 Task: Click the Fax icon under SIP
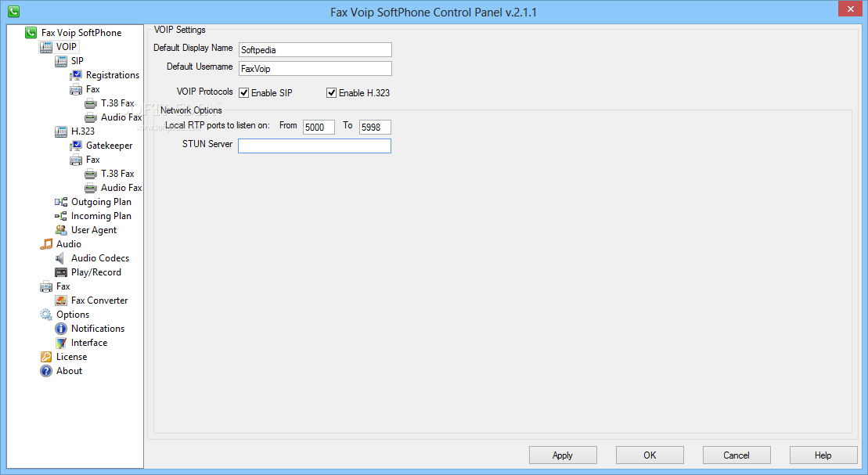[76, 89]
